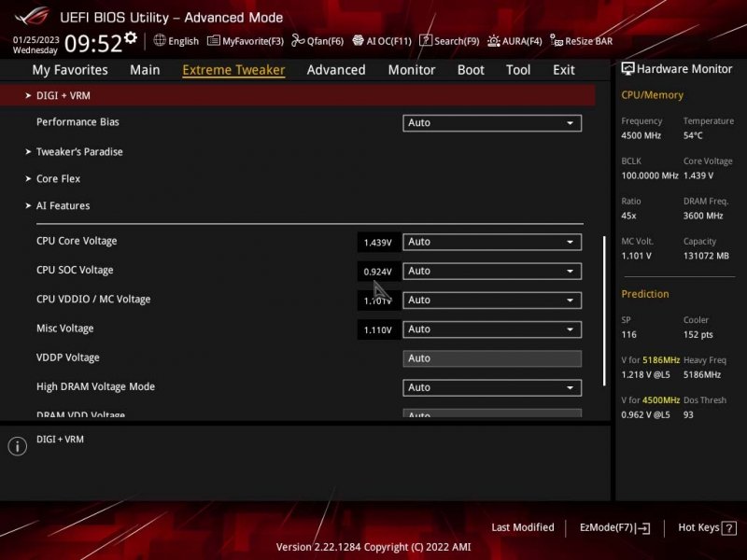747x560 pixels.
Task: Click the Hot Keys question mark icon
Action: click(729, 527)
